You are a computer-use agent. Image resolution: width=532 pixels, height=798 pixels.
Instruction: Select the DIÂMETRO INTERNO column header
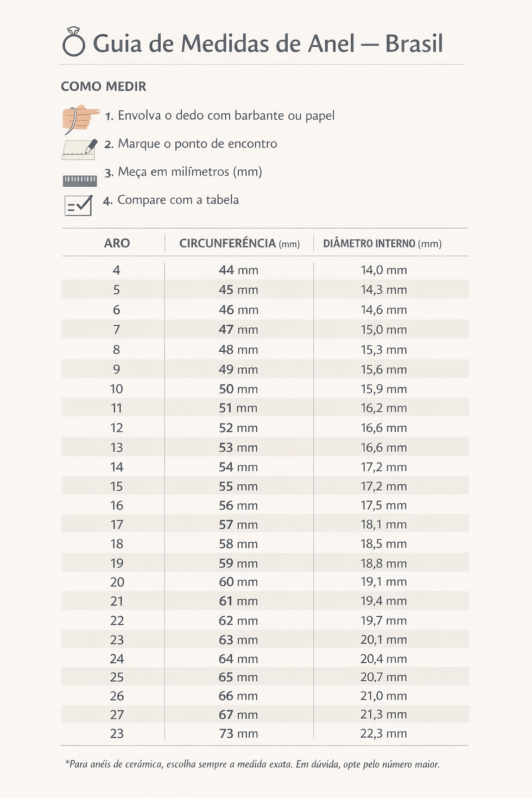coord(382,243)
